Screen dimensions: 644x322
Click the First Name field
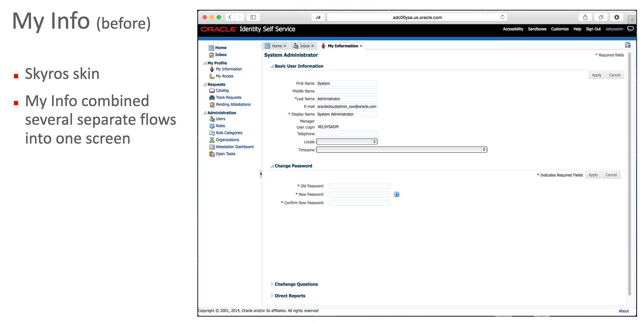pyautogui.click(x=347, y=83)
